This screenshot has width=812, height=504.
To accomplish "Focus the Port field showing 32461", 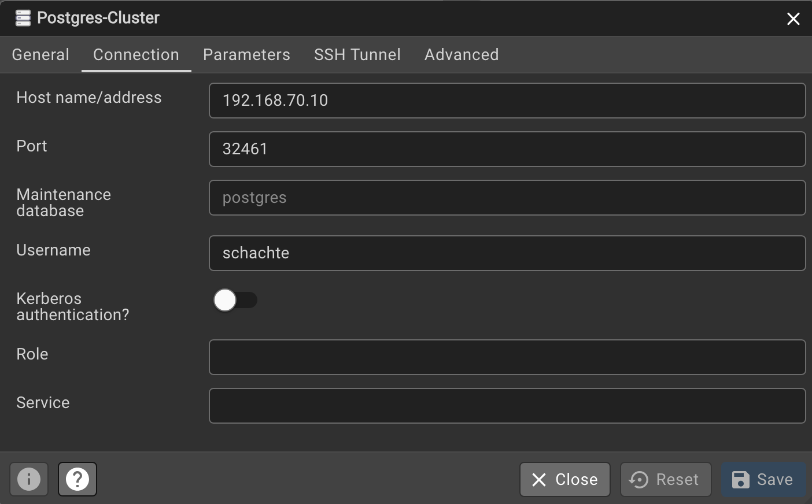I will coord(507,149).
